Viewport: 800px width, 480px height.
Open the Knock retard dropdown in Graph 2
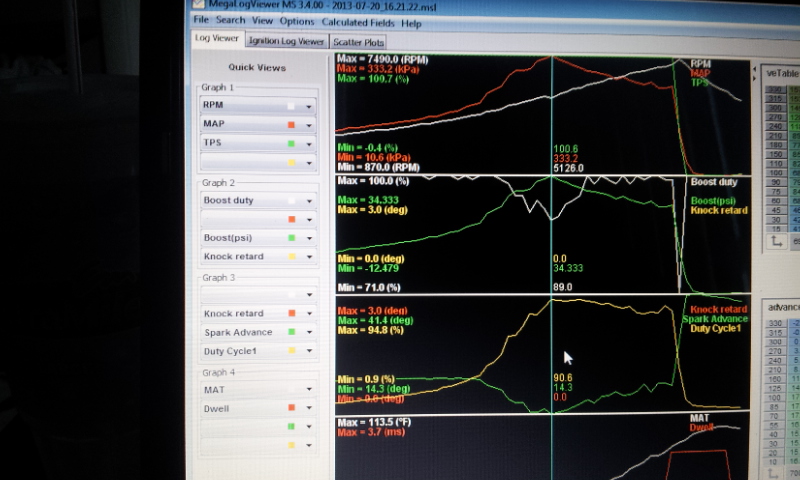click(x=309, y=257)
